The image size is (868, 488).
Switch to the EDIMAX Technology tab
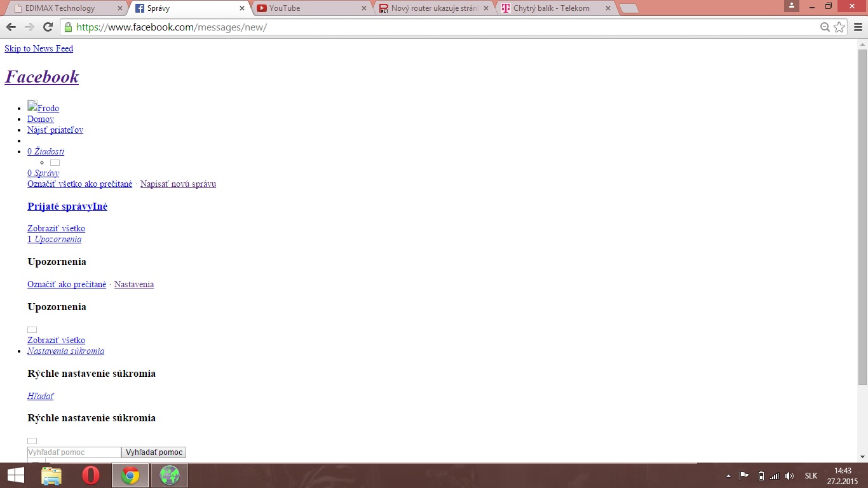pyautogui.click(x=69, y=8)
